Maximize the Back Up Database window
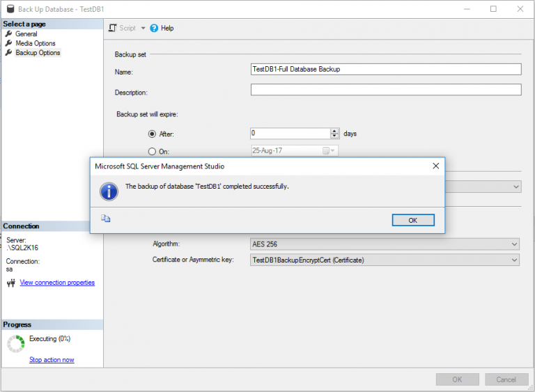The image size is (535, 392). (493, 9)
